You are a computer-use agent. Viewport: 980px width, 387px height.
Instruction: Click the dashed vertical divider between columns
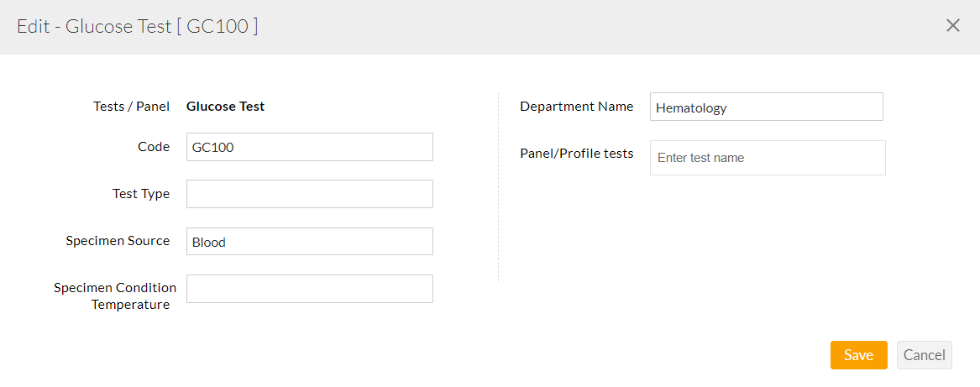coord(498,186)
